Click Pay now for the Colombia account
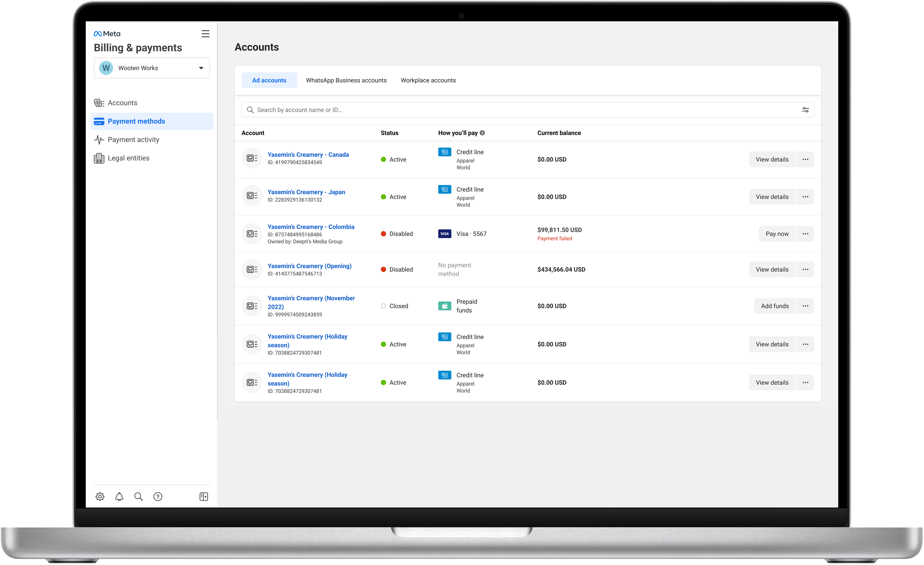 [x=777, y=234]
